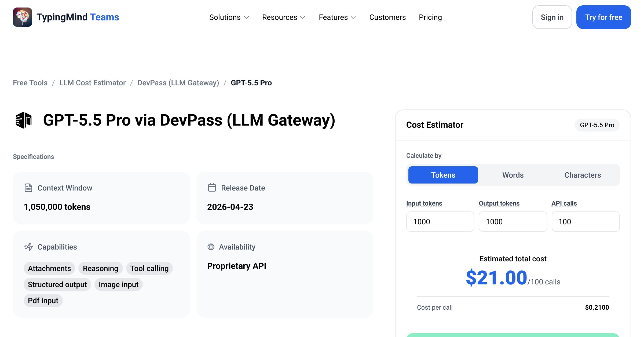Select the Tokens calculation tab

pos(443,175)
